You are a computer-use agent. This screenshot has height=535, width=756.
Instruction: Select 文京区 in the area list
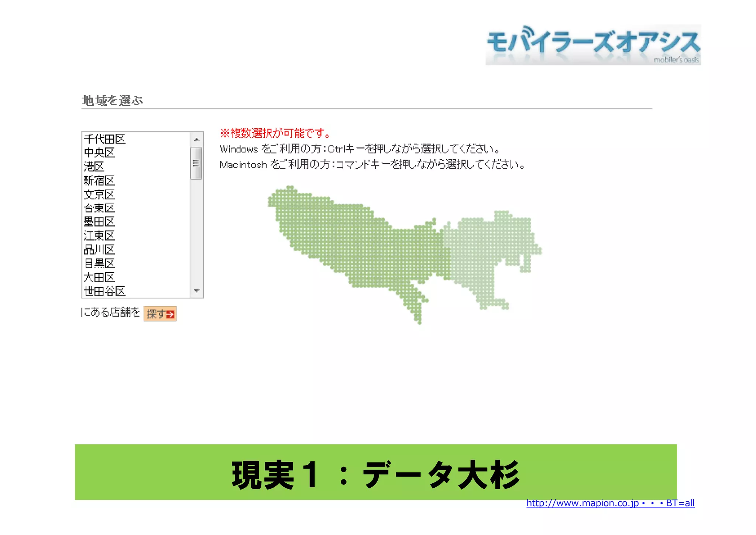[x=136, y=194]
